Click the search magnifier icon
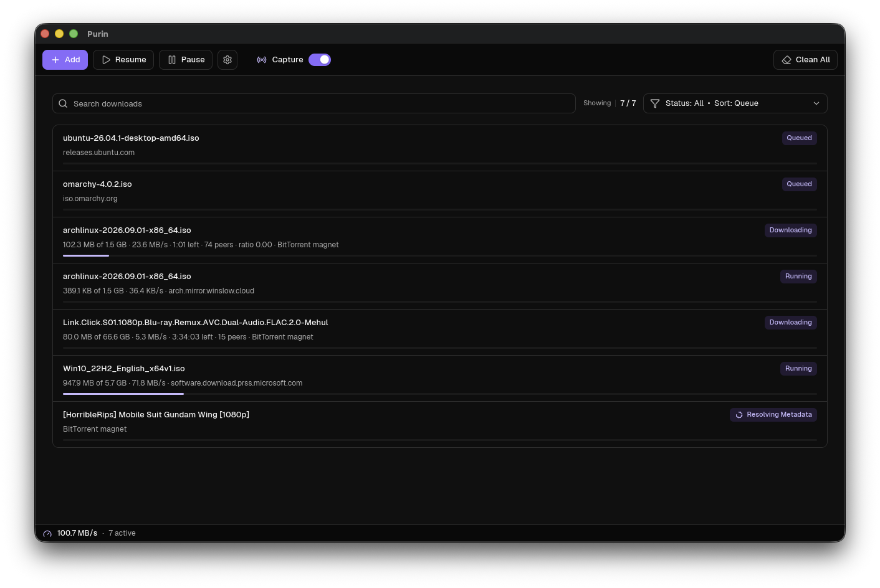This screenshot has height=588, width=880. [x=63, y=103]
